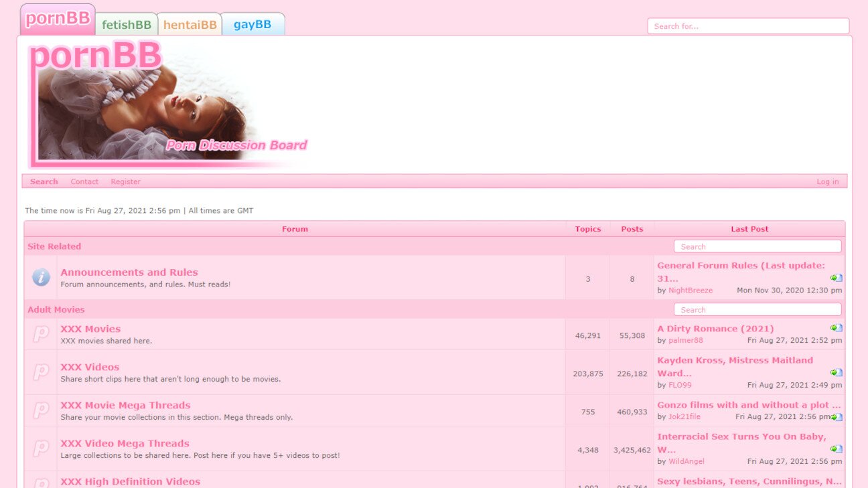Click the pornBB banner logo image
The height and width of the screenshot is (488, 868).
[x=167, y=104]
